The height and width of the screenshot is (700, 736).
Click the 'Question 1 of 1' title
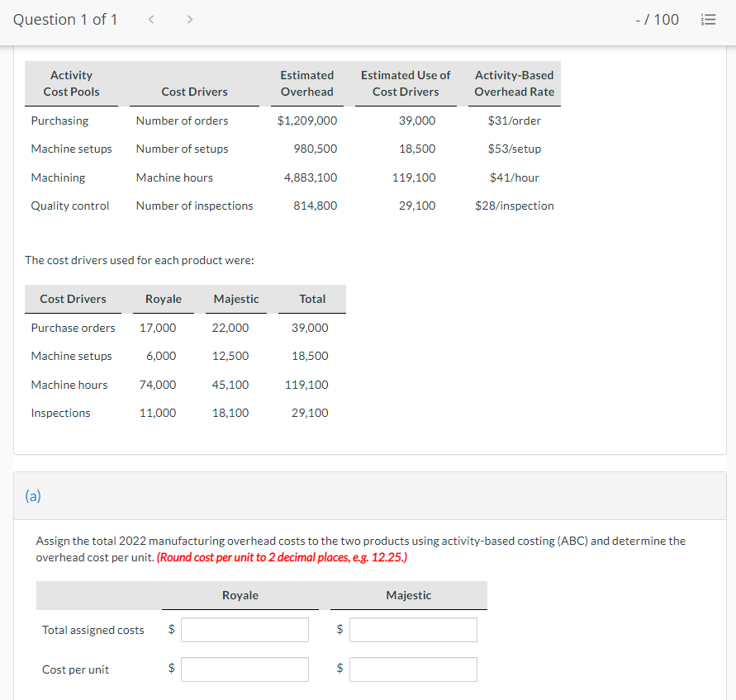coord(65,20)
